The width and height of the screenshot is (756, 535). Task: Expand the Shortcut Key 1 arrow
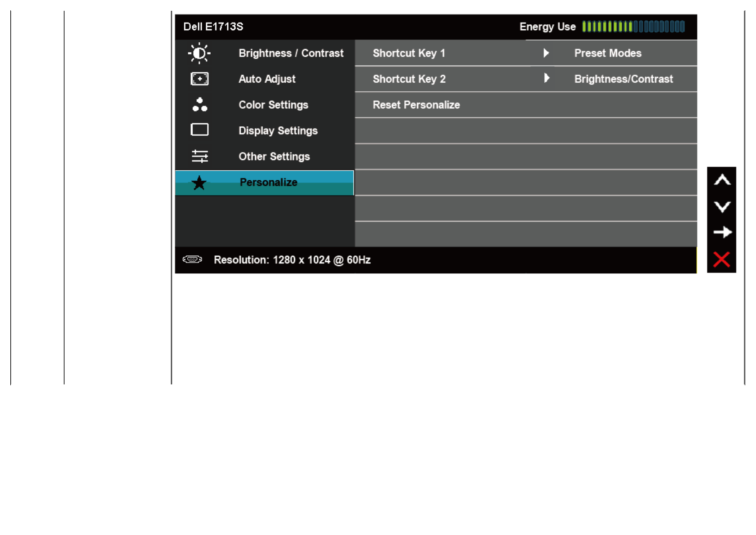coord(546,53)
